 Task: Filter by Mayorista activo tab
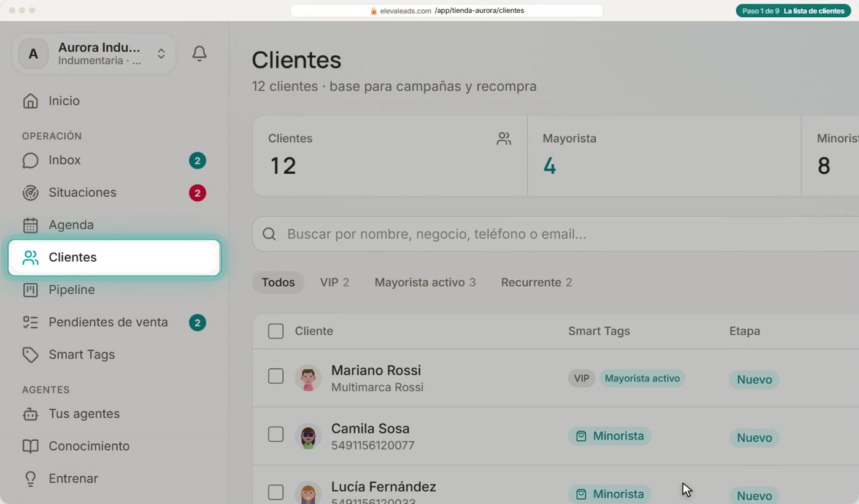[x=425, y=283]
